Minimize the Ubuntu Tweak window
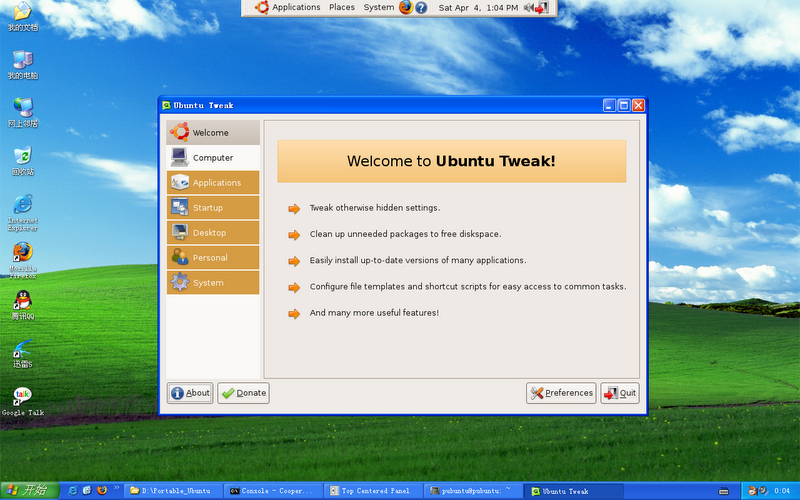The image size is (800, 500). (x=609, y=106)
